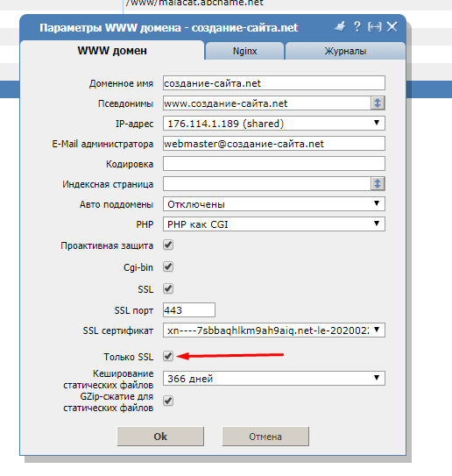Toggle GZip-сжатие для статических файлов checkbox
This screenshot has height=476, width=452.
(168, 401)
